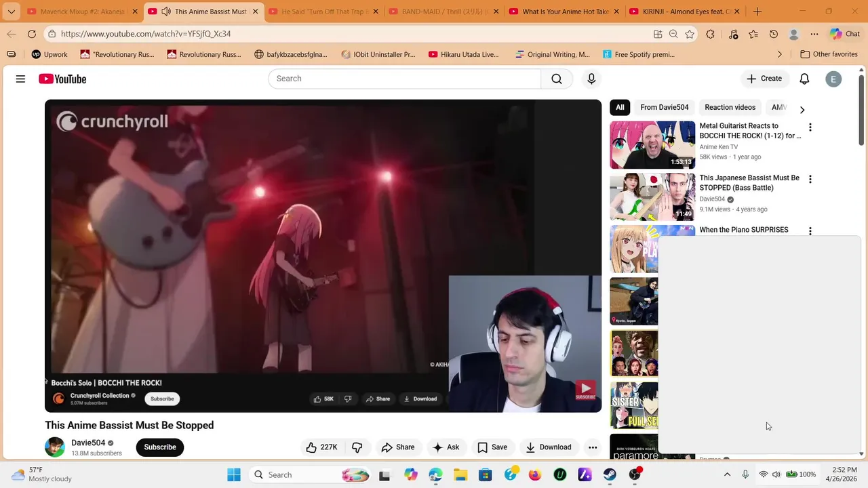
Task: Select the "Reaction videos" filter chip
Action: point(730,107)
